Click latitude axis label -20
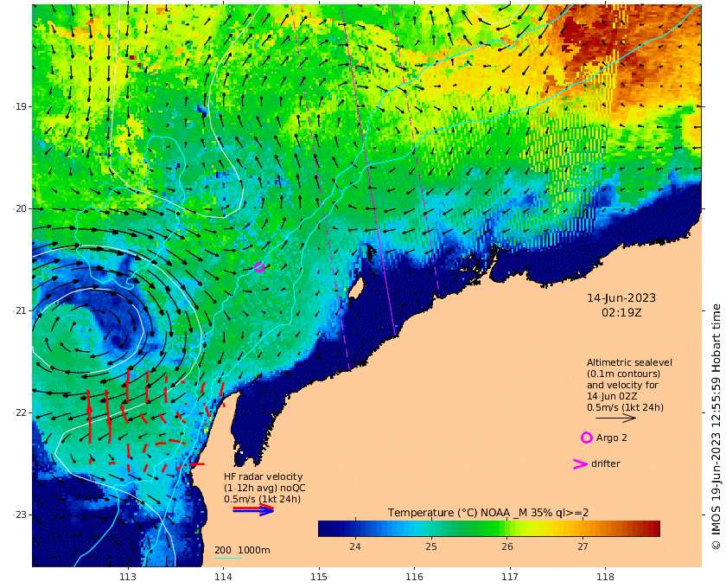The image size is (726, 588). 19,208
